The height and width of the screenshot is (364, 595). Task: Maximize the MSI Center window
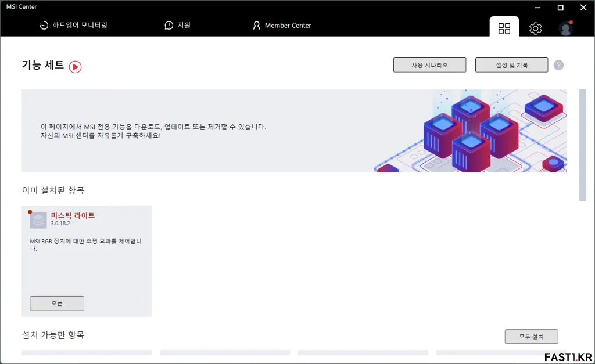point(561,7)
